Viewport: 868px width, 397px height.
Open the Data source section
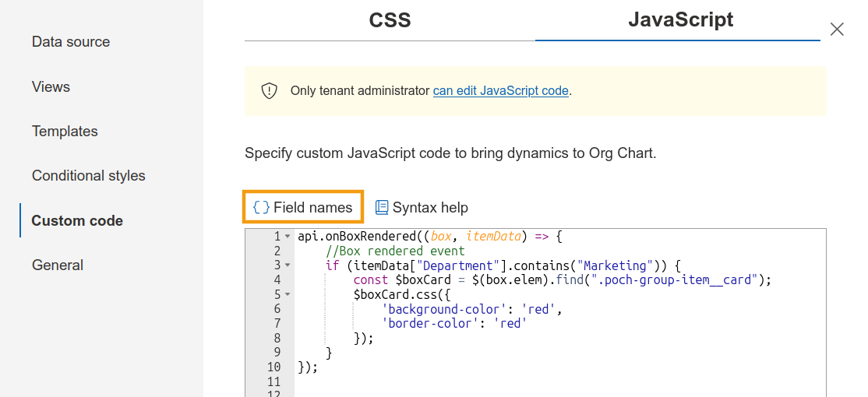click(x=71, y=42)
